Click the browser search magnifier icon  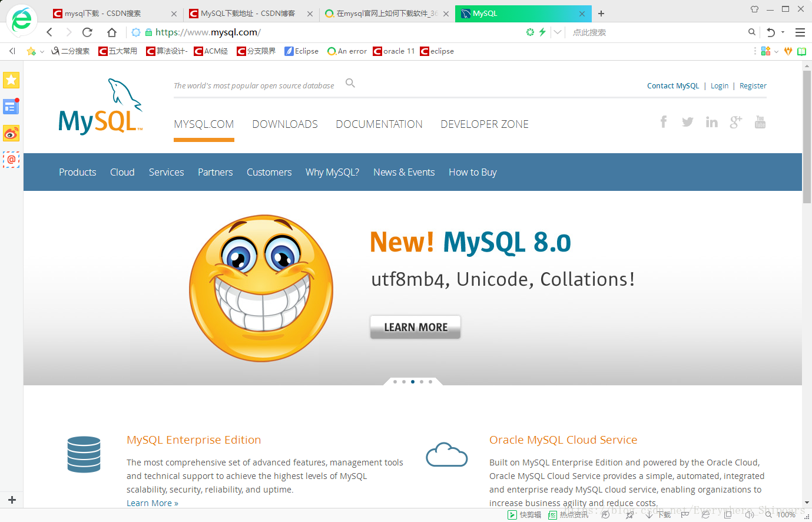752,32
